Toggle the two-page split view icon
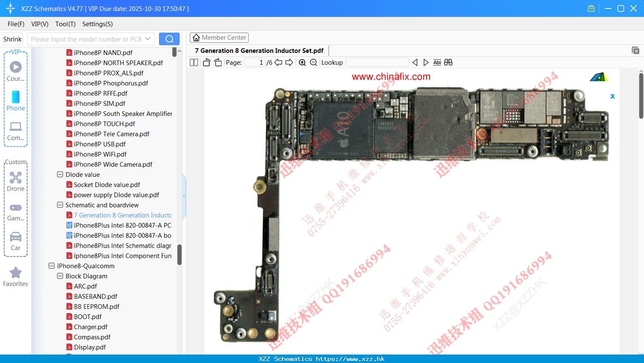Screen dimensions: 644x363 tap(194, 62)
